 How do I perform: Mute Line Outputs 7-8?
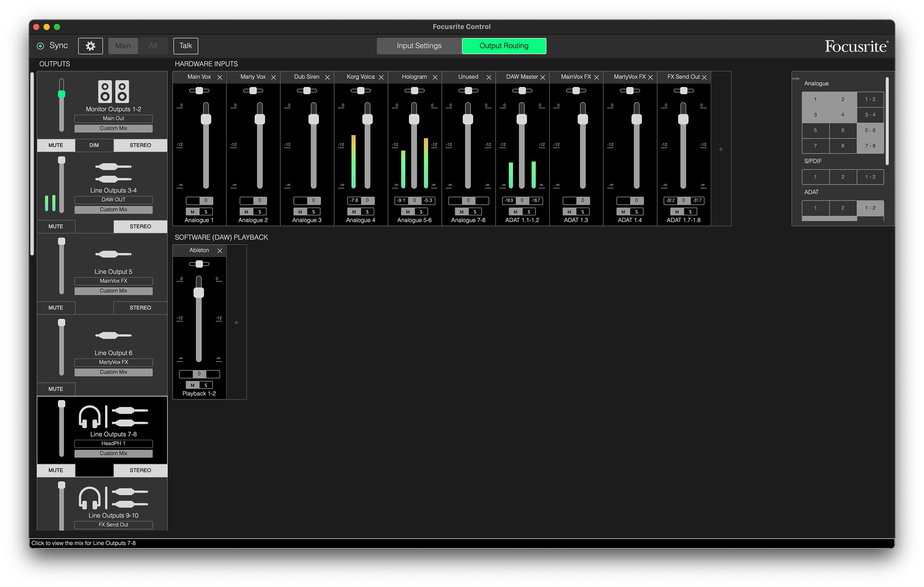[56, 470]
